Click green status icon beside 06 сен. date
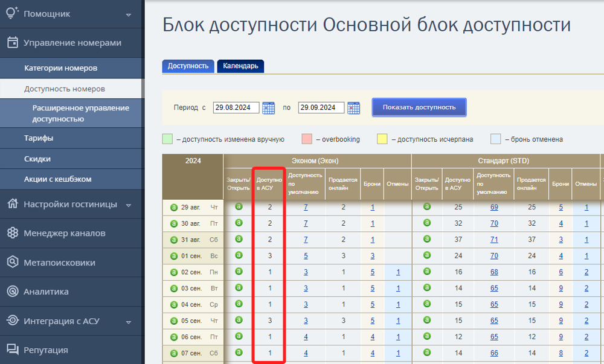The width and height of the screenshot is (604, 364). pyautogui.click(x=174, y=337)
